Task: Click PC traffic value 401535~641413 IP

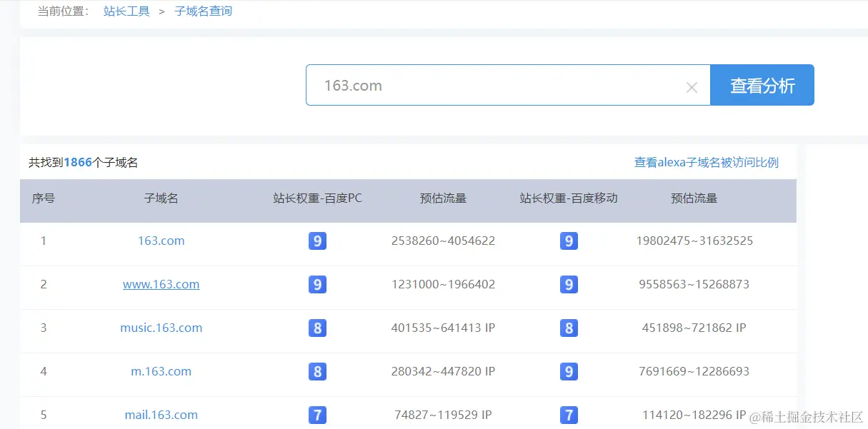Action: click(x=444, y=328)
